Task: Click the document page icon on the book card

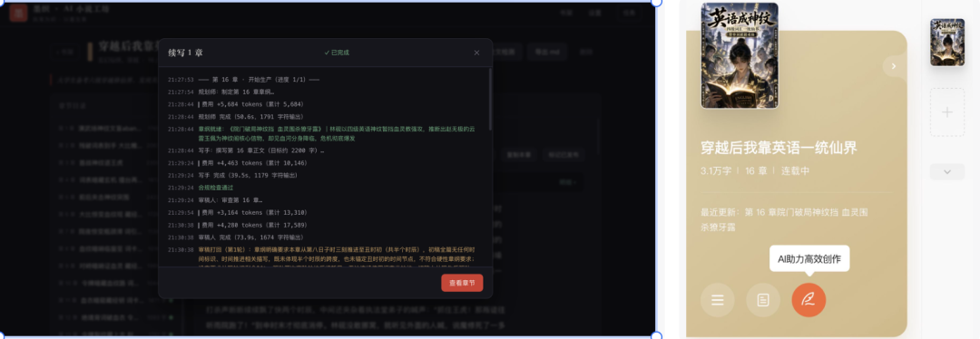Action: (763, 300)
